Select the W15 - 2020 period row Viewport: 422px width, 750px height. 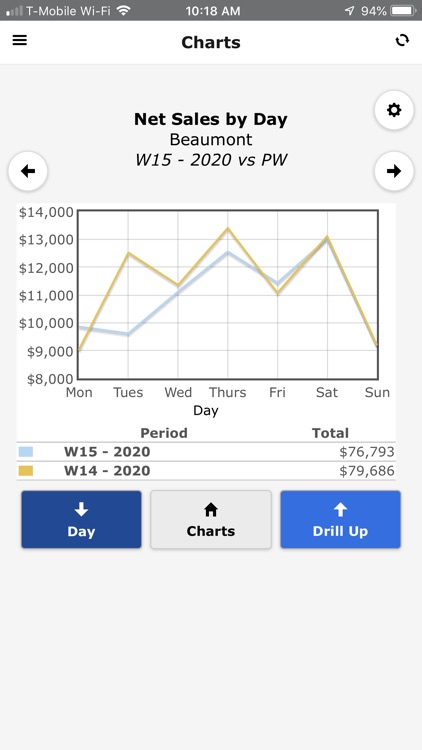[x=206, y=452]
